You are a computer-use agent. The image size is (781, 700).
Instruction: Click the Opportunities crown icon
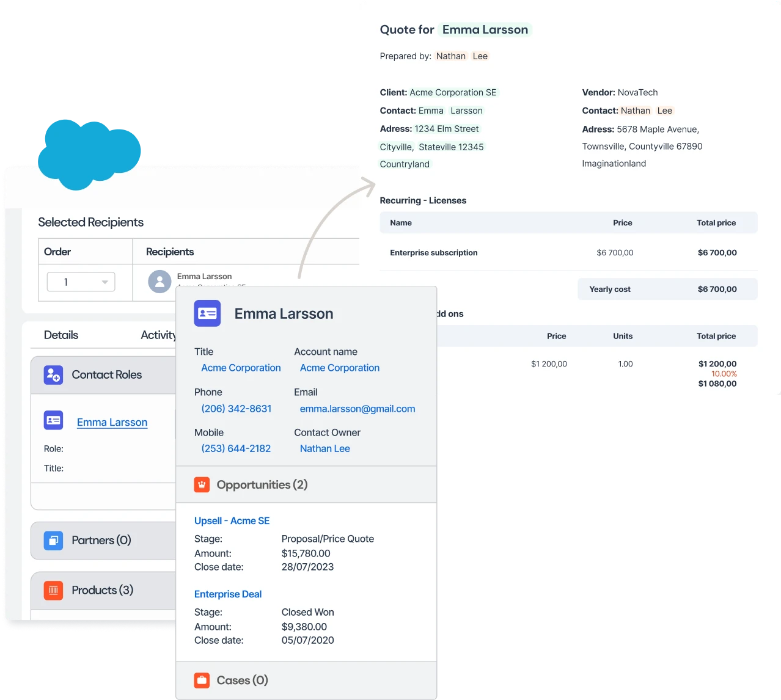(201, 484)
